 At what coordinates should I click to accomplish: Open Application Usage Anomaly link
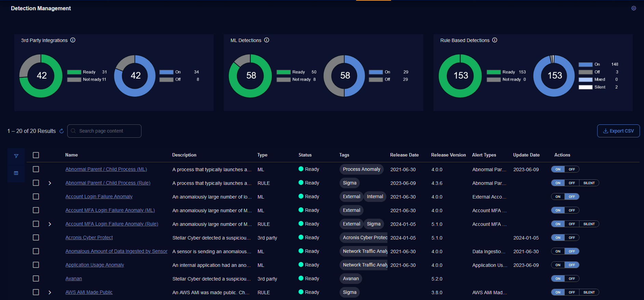point(95,265)
